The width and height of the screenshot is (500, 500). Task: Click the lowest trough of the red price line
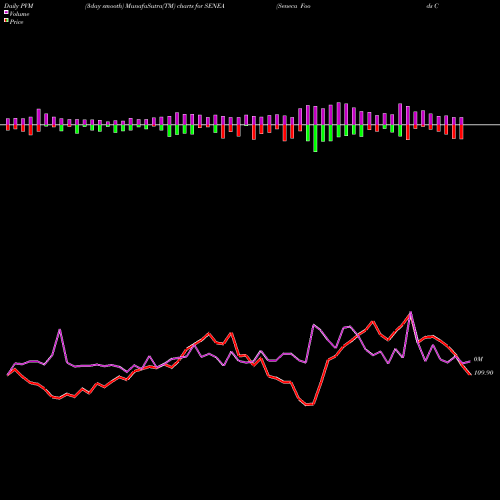pos(309,405)
